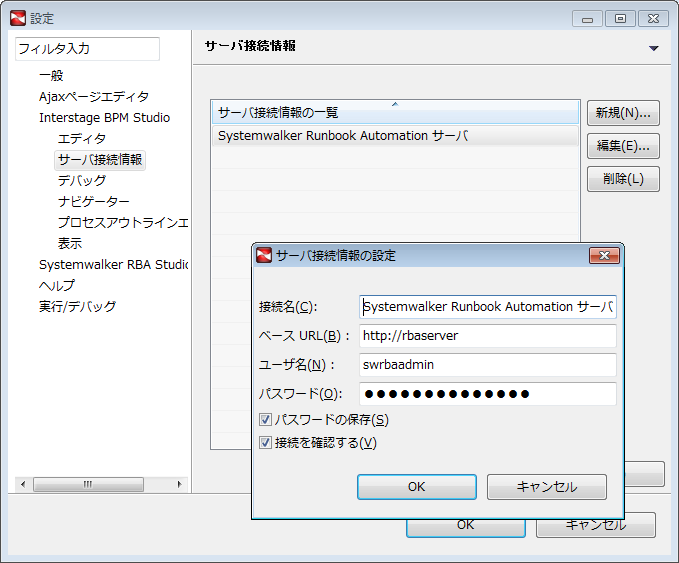Click キャンセル in the 設定 window

coord(595,528)
